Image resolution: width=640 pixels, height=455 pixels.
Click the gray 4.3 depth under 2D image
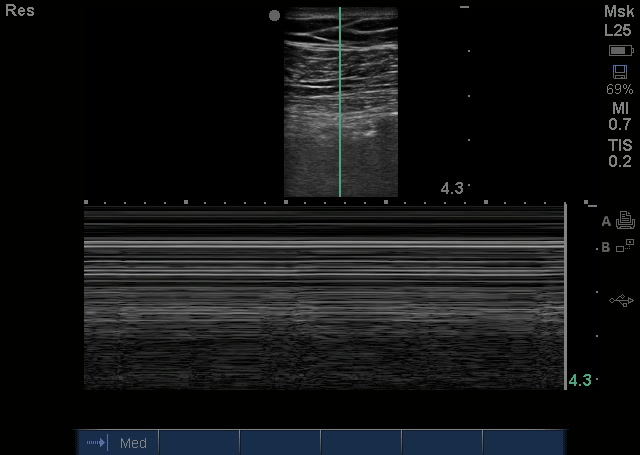(x=451, y=188)
